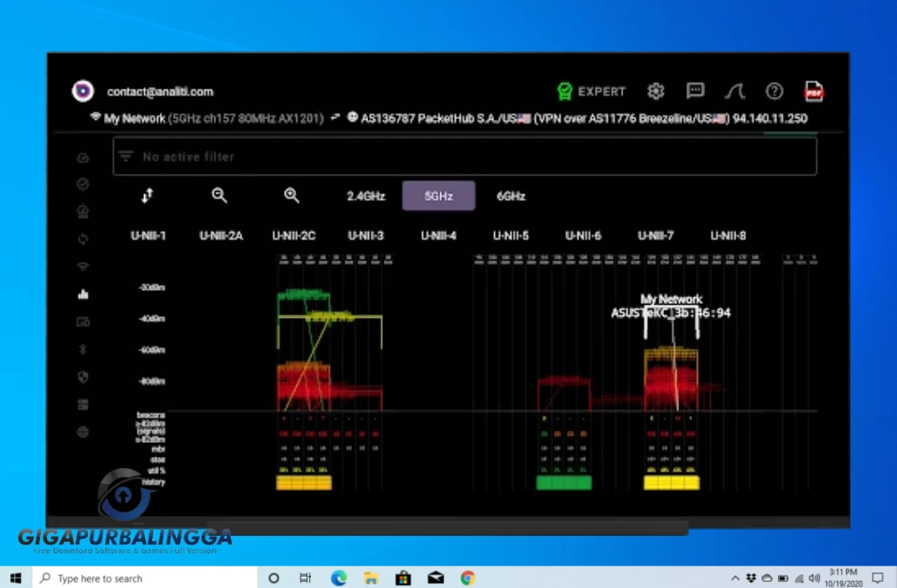The height and width of the screenshot is (588, 897).
Task: Open the notification center icon
Action: coord(878,578)
